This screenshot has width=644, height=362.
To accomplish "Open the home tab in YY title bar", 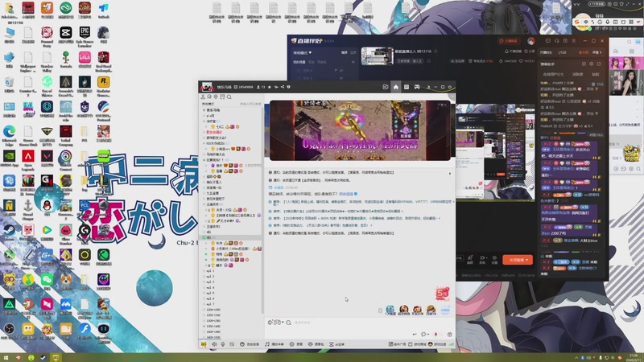I will (395, 87).
